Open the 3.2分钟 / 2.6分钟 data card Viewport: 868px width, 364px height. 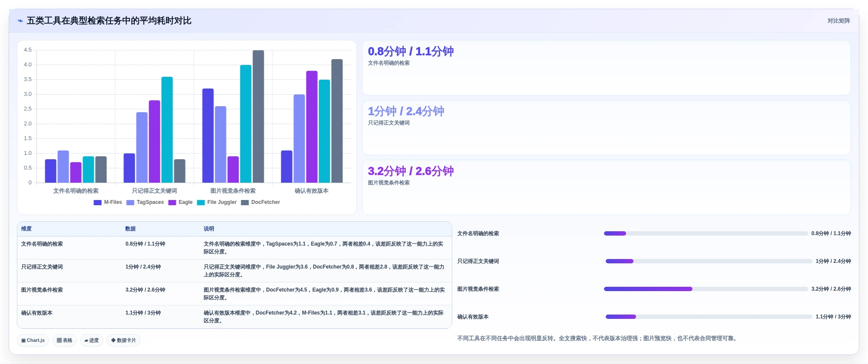coord(606,187)
